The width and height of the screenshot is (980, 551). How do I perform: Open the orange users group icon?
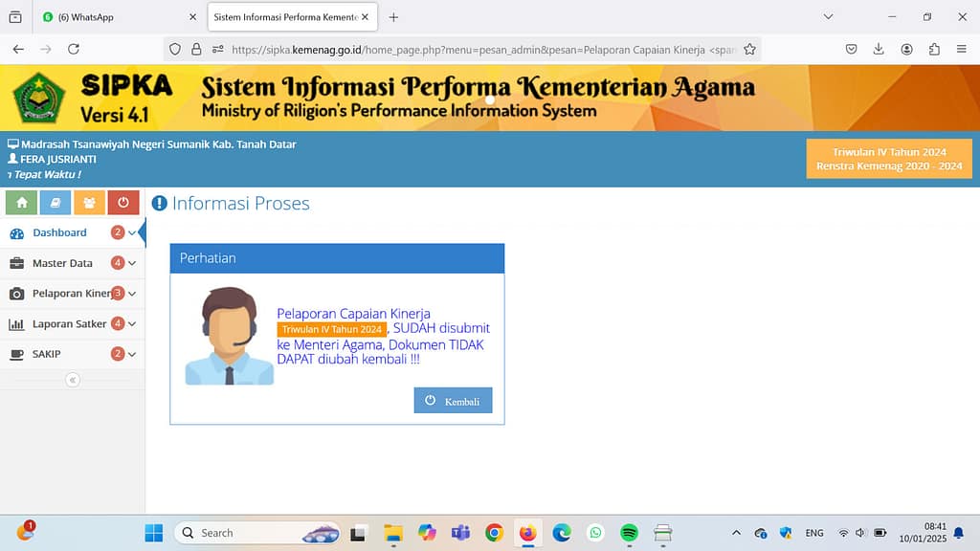(x=89, y=203)
